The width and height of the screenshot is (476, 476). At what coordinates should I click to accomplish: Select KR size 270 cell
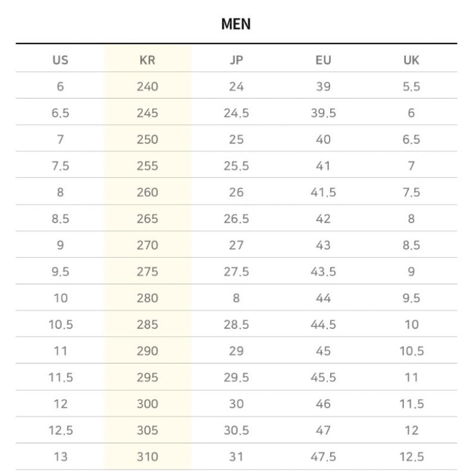(148, 245)
